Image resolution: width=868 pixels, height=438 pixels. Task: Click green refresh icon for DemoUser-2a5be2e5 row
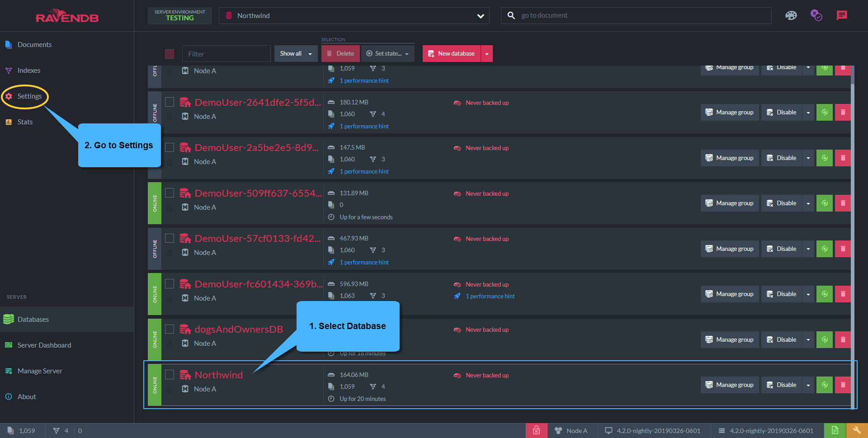pos(825,158)
